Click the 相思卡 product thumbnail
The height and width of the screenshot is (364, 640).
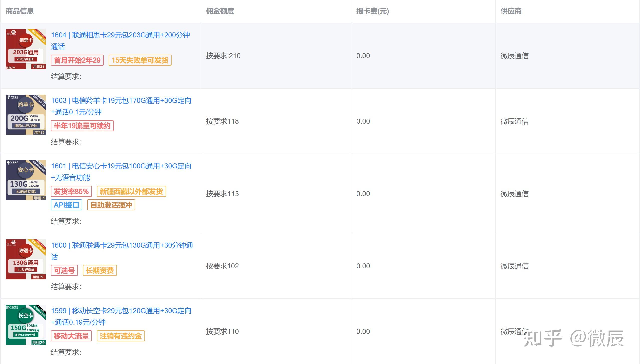(26, 49)
